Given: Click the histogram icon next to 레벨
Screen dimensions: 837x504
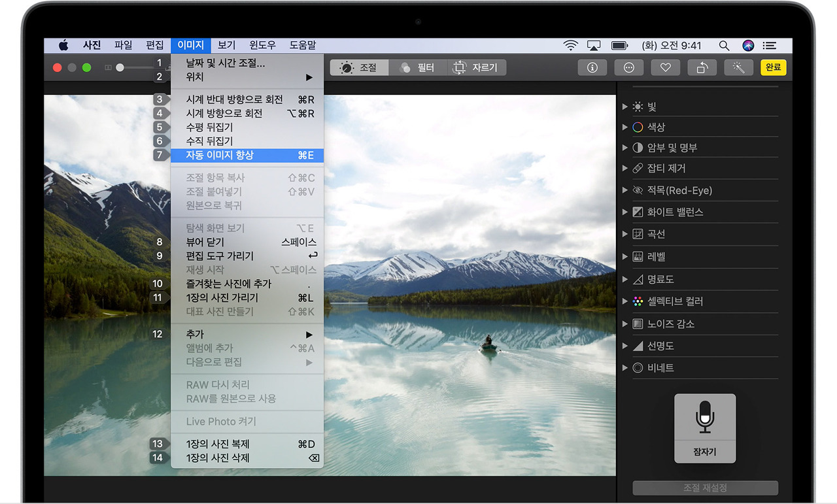Looking at the screenshot, I should 638,256.
